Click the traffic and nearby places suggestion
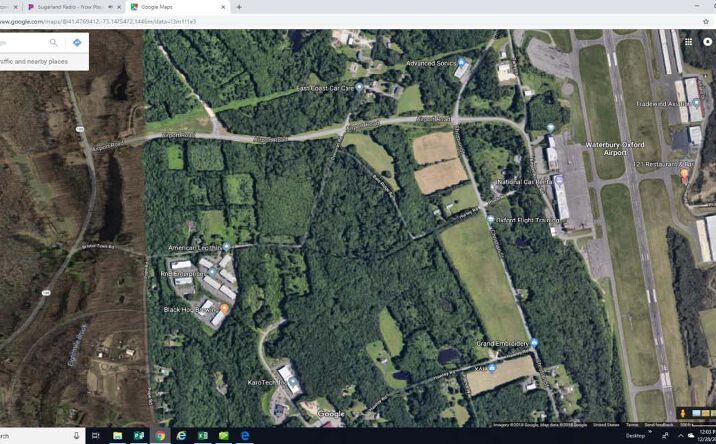Viewport: 716px width, 444px height. (34, 61)
